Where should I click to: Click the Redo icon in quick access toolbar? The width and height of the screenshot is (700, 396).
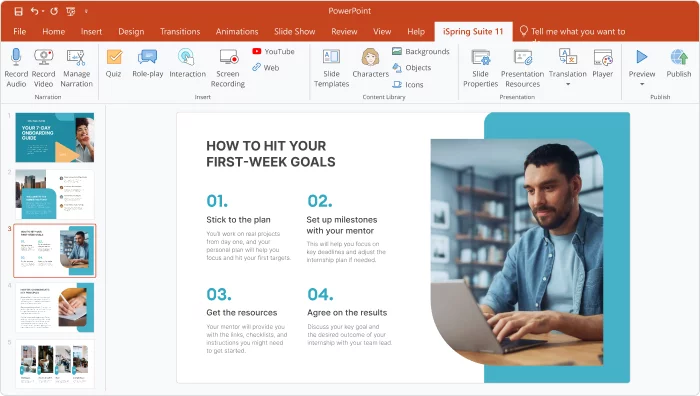point(54,11)
